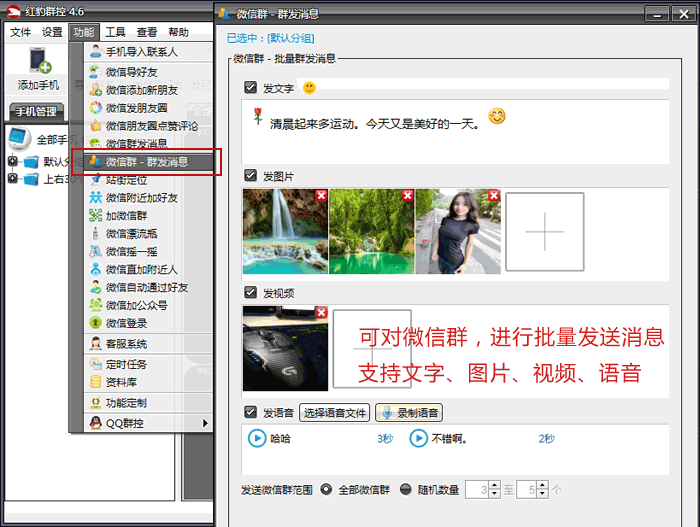The width and height of the screenshot is (700, 527).
Task: Select 随机数量 radio button
Action: pyautogui.click(x=405, y=489)
